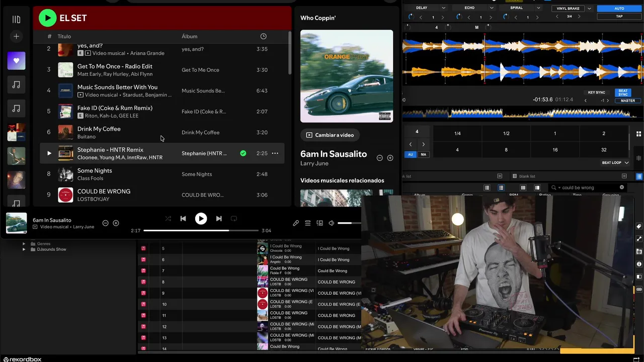Select the 16 beat loop pad

[x=555, y=150]
